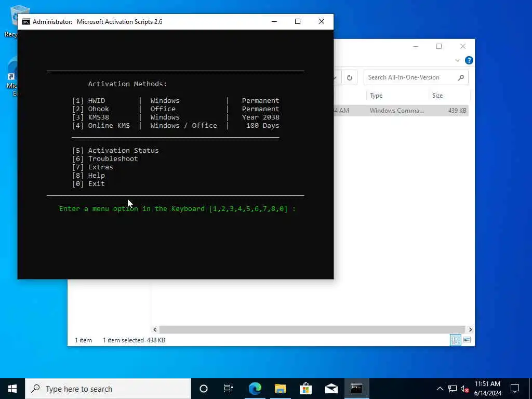The width and height of the screenshot is (532, 399).
Task: Click the help icon in File Explorer
Action: (469, 60)
